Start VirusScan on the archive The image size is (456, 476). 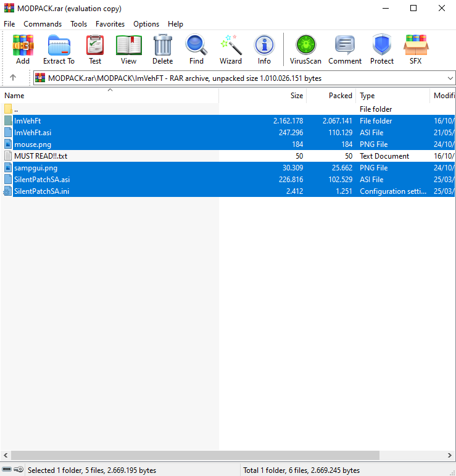[305, 45]
